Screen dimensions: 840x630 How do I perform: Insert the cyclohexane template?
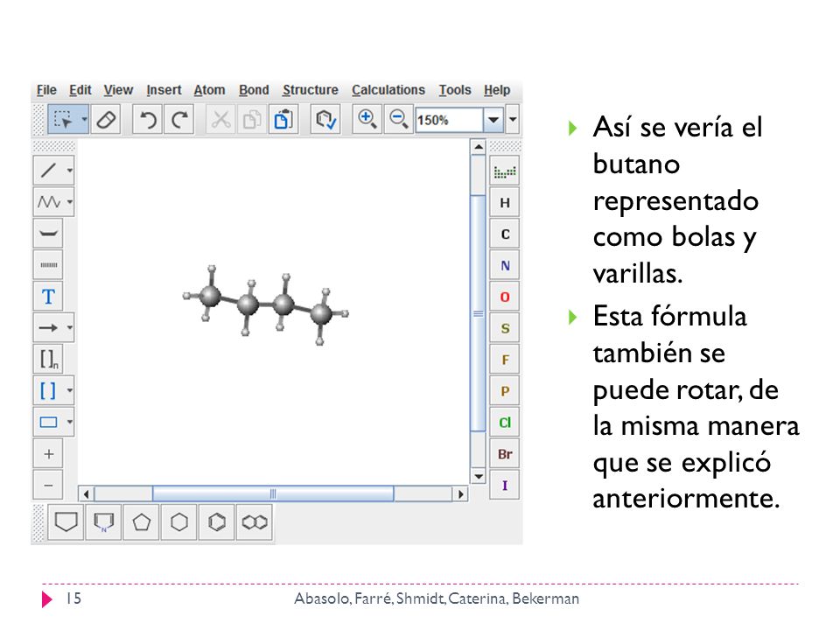[178, 521]
